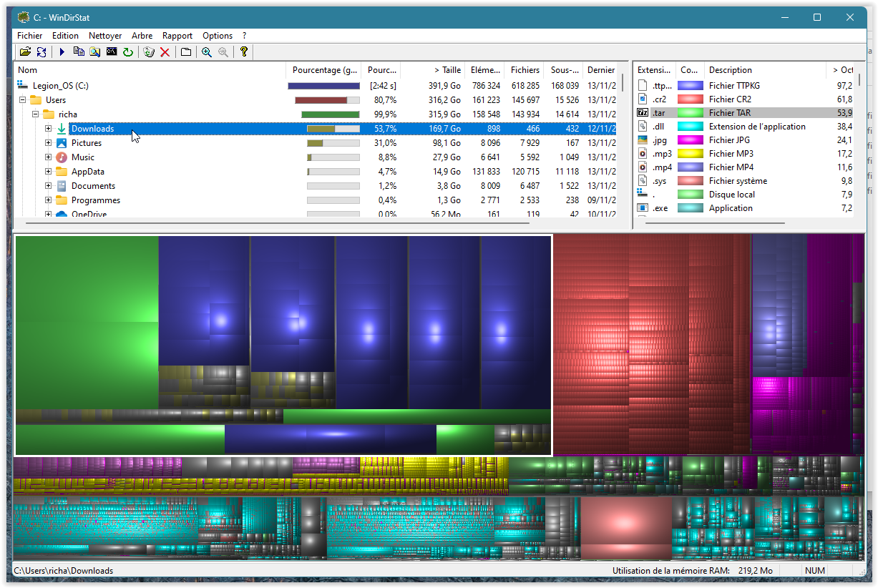Viewport: 878px width, 588px height.
Task: Click the copy path toolbar icon
Action: (x=79, y=52)
